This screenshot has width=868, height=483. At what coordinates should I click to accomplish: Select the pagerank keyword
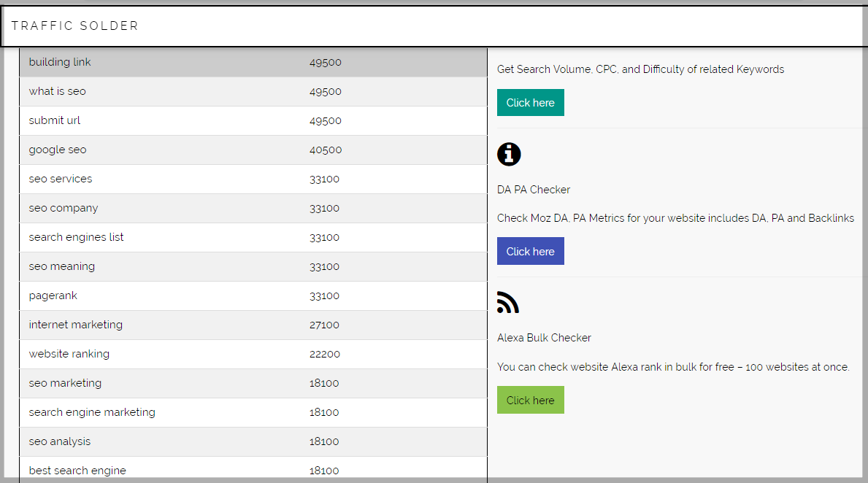[x=53, y=295]
